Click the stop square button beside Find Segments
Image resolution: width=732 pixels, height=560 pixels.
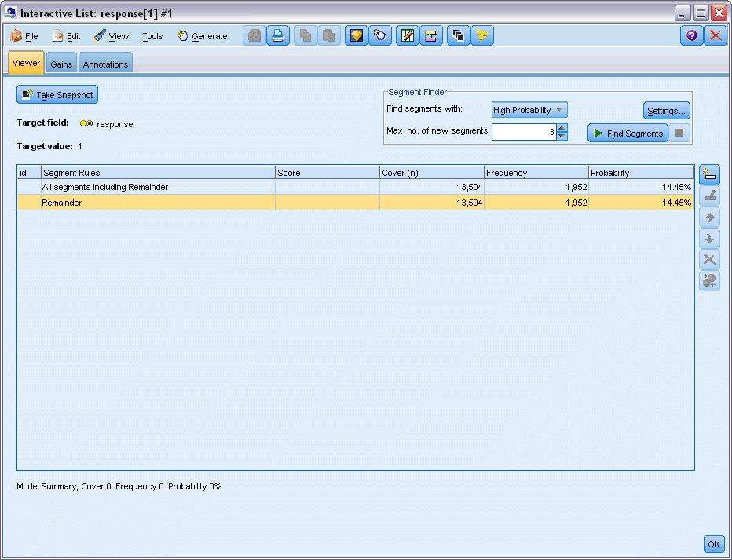pos(679,133)
